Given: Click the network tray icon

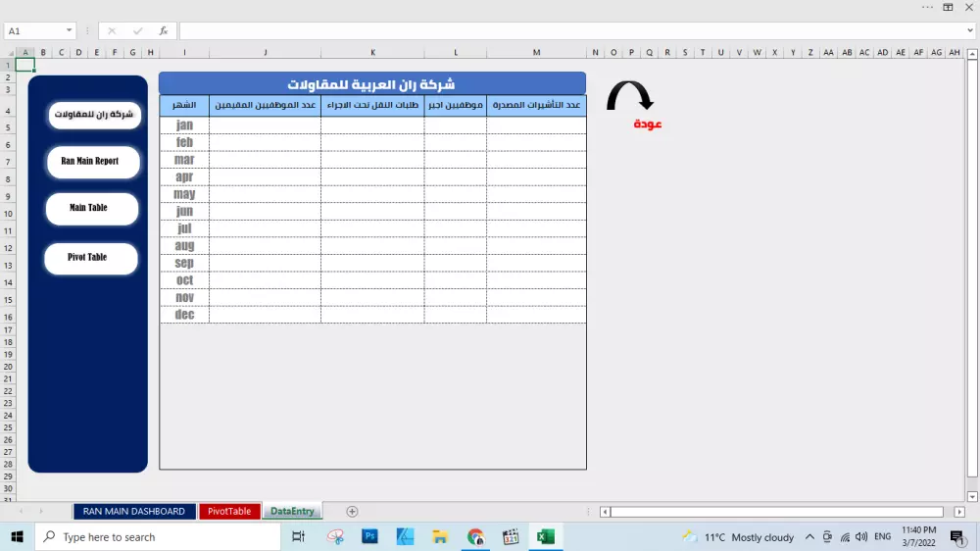Looking at the screenshot, I should [x=845, y=537].
